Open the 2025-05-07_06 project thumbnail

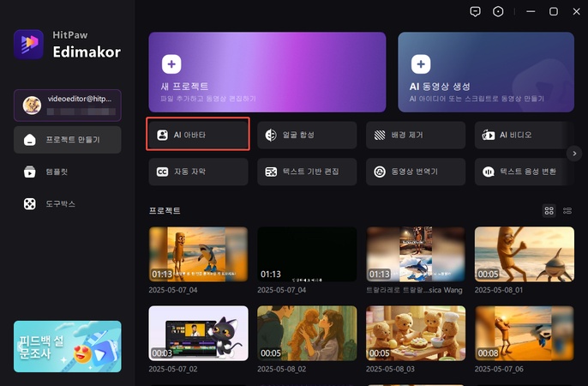click(525, 333)
